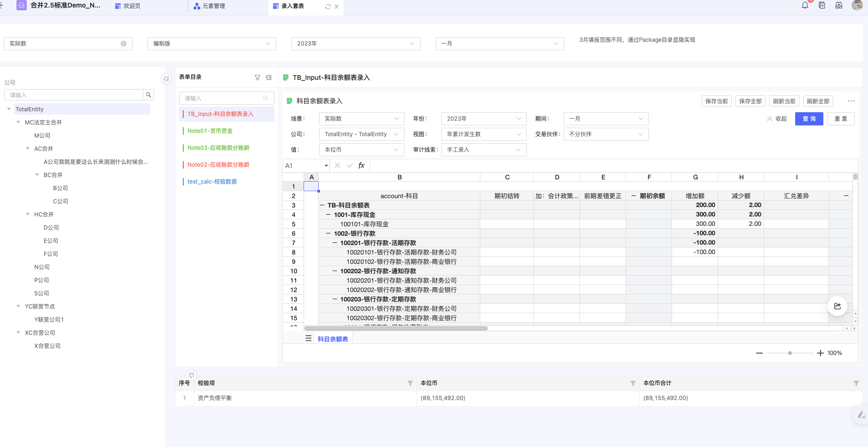Collapse the TB-科目余额表 row group
This screenshot has width=868, height=447.
point(322,205)
